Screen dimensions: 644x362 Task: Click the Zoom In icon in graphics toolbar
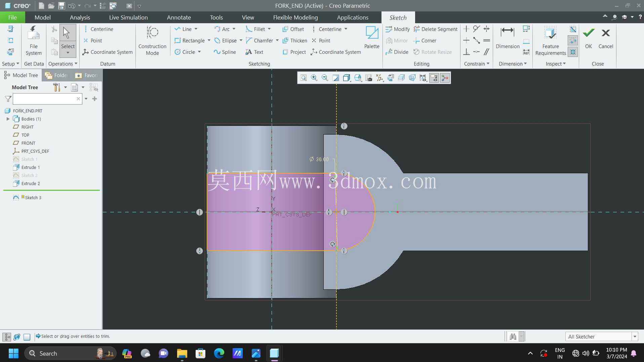314,78
